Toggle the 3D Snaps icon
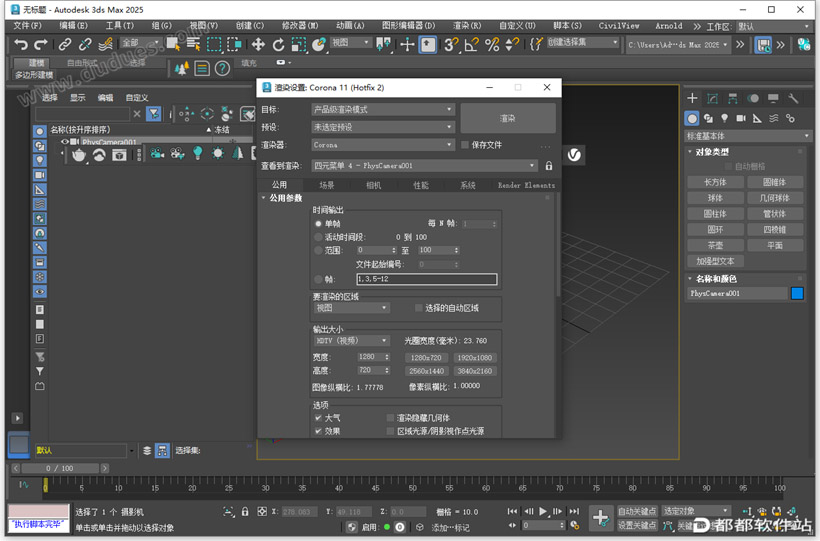The height and width of the screenshot is (541, 820). 450,44
